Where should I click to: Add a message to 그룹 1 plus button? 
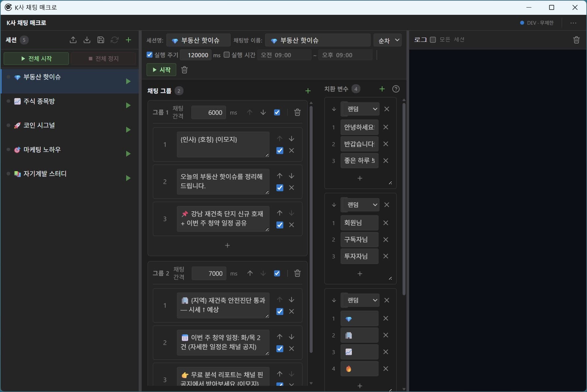[x=227, y=246]
